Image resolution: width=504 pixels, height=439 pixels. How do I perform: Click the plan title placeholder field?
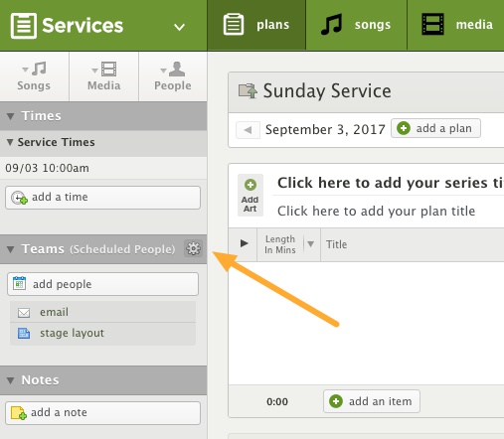tap(377, 212)
